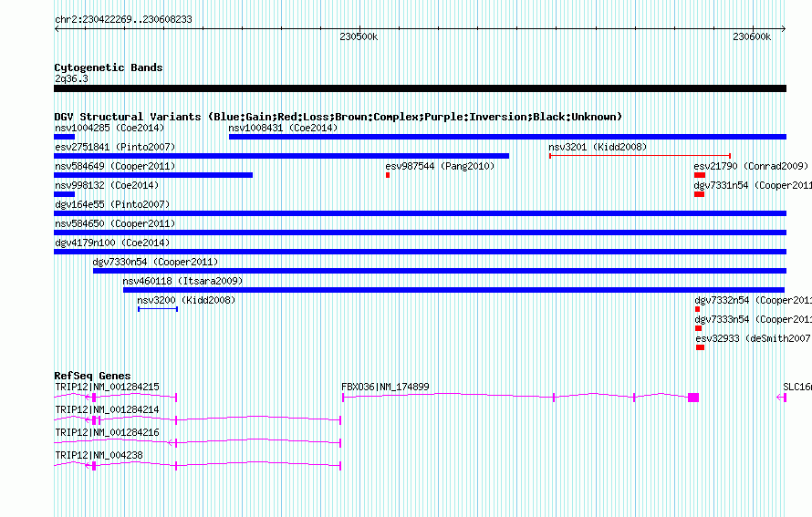This screenshot has height=517, width=812.
Task: Click the right arrow of the ruler
Action: tap(784, 28)
